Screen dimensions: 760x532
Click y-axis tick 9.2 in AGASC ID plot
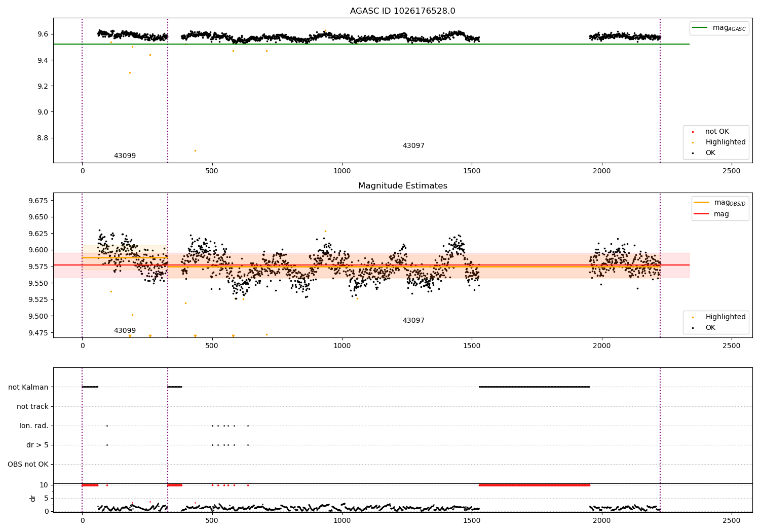pos(43,86)
